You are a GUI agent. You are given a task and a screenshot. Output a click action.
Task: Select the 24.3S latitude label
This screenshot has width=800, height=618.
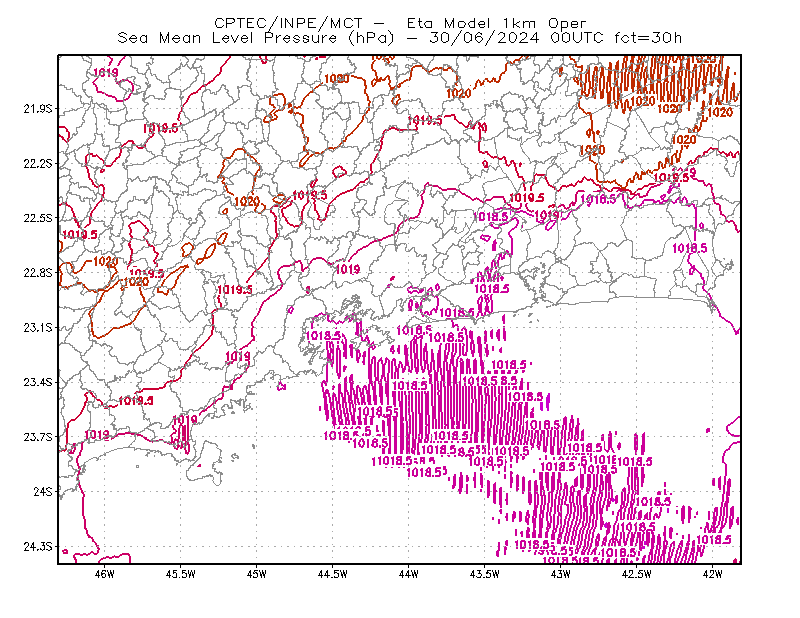(x=38, y=547)
